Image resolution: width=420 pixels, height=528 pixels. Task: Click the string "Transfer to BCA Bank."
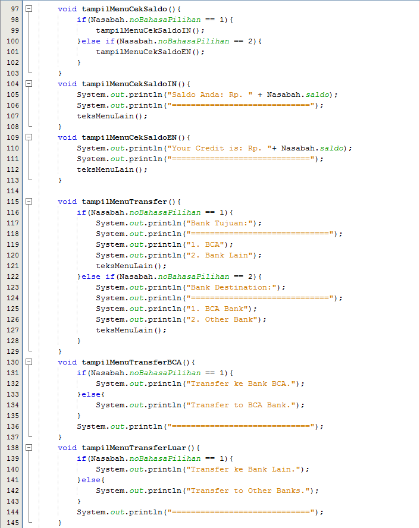coord(241,405)
